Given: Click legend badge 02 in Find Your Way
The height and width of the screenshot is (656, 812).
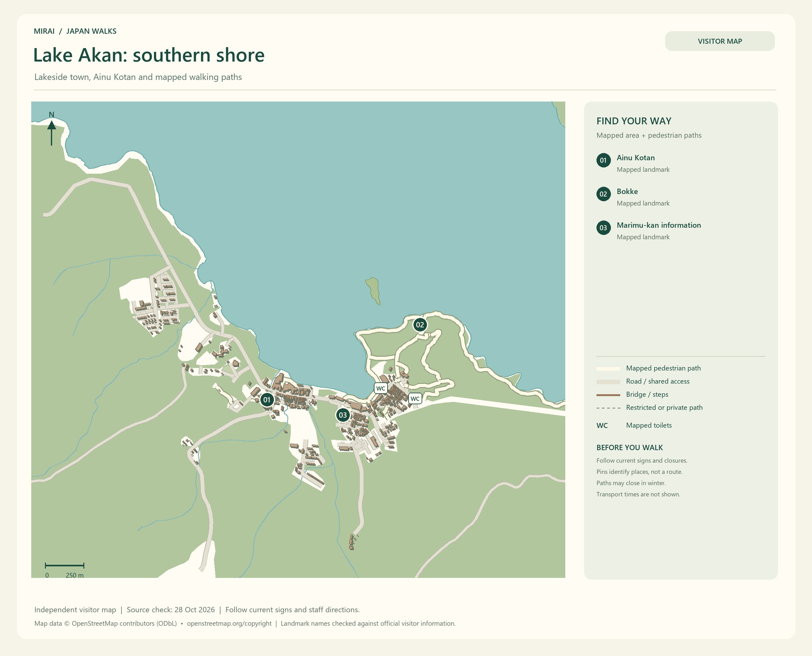Looking at the screenshot, I should [603, 194].
